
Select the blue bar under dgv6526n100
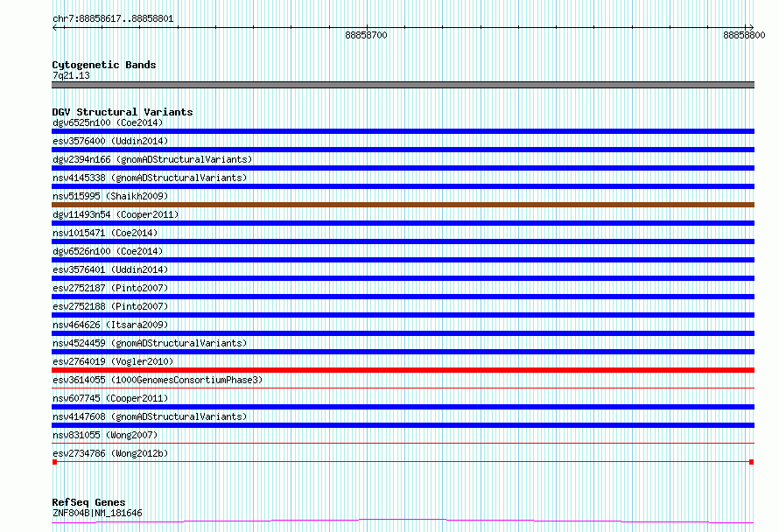(x=403, y=260)
